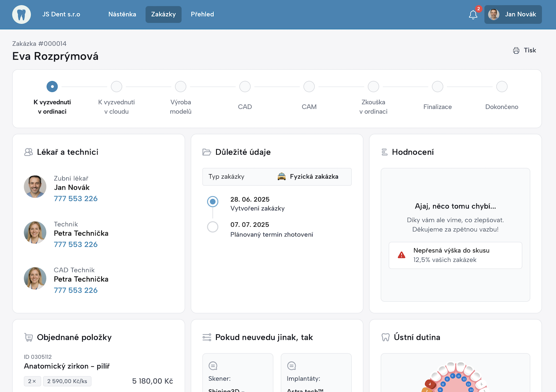
Task: Select the Výroba modelů step circle
Action: pos(181,87)
